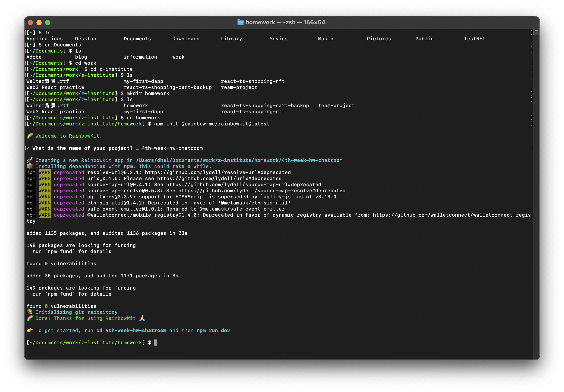
Task: Open the source-map-resolve#deprecated GitHub URL
Action: tap(262, 191)
